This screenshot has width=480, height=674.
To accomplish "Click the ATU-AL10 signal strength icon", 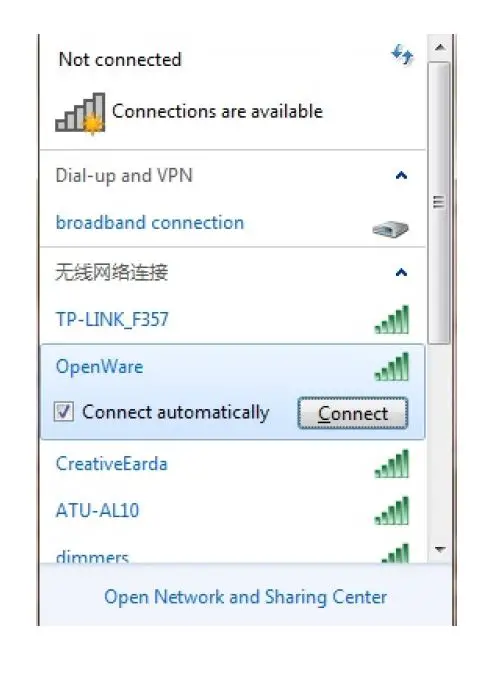I will tap(392, 511).
